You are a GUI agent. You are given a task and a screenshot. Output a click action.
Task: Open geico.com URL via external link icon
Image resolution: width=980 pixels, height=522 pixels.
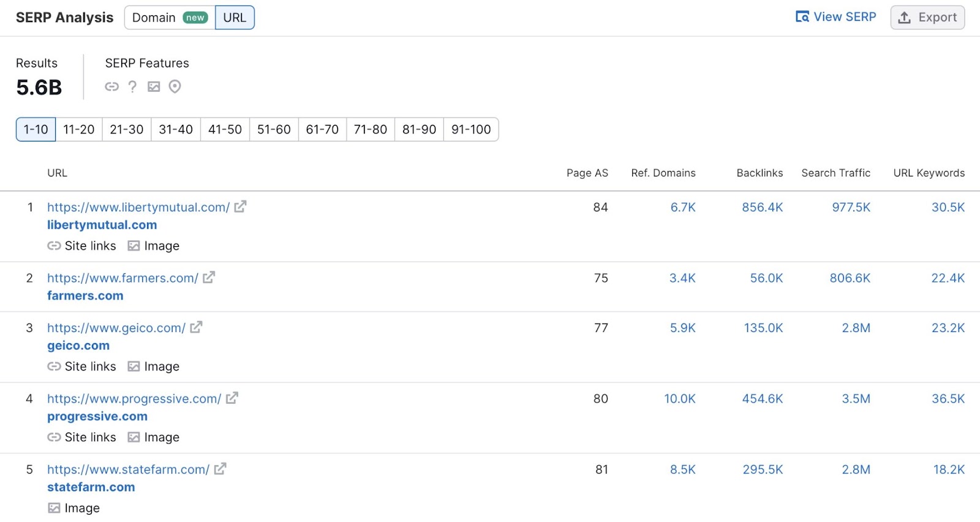196,327
